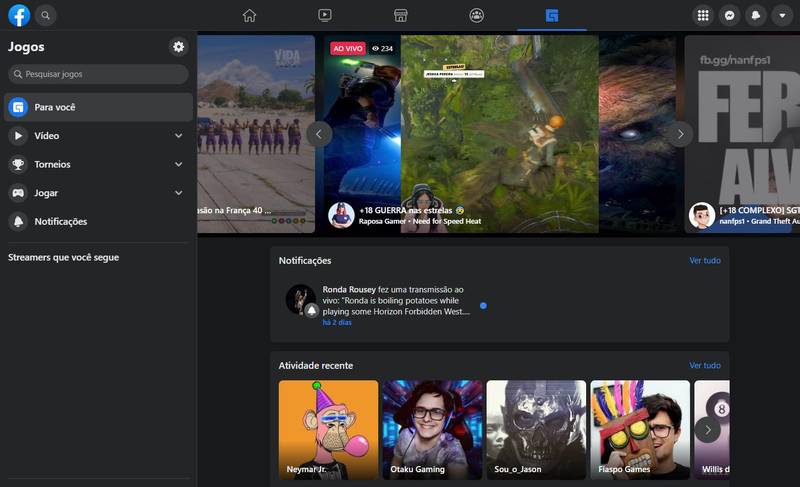Open the Groups icon in top bar
This screenshot has width=800, height=487.
point(476,15)
